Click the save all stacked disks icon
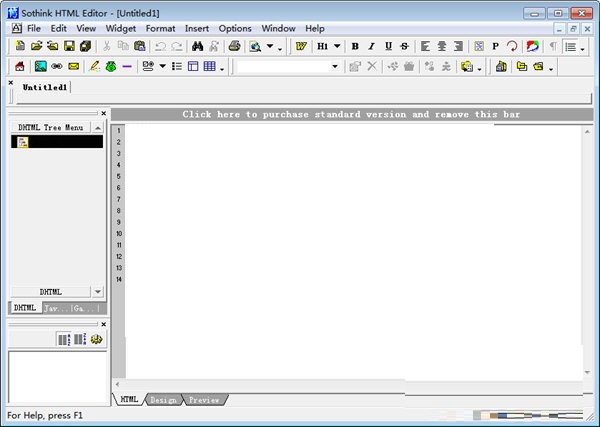Image resolution: width=600 pixels, height=427 pixels. pos(85,46)
